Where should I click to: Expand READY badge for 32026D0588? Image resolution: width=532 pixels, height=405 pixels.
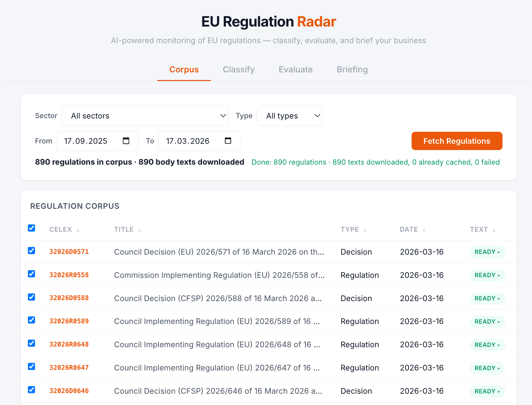click(x=487, y=298)
